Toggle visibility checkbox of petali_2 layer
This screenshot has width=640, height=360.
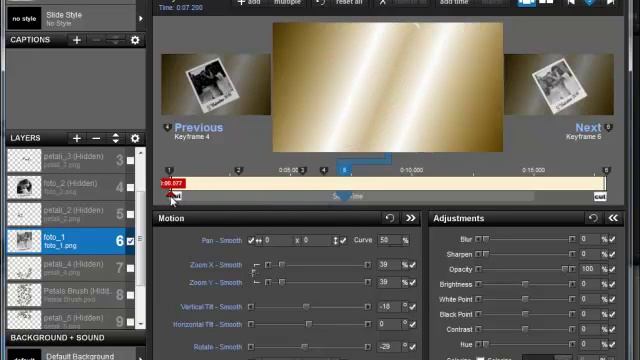[x=130, y=214]
